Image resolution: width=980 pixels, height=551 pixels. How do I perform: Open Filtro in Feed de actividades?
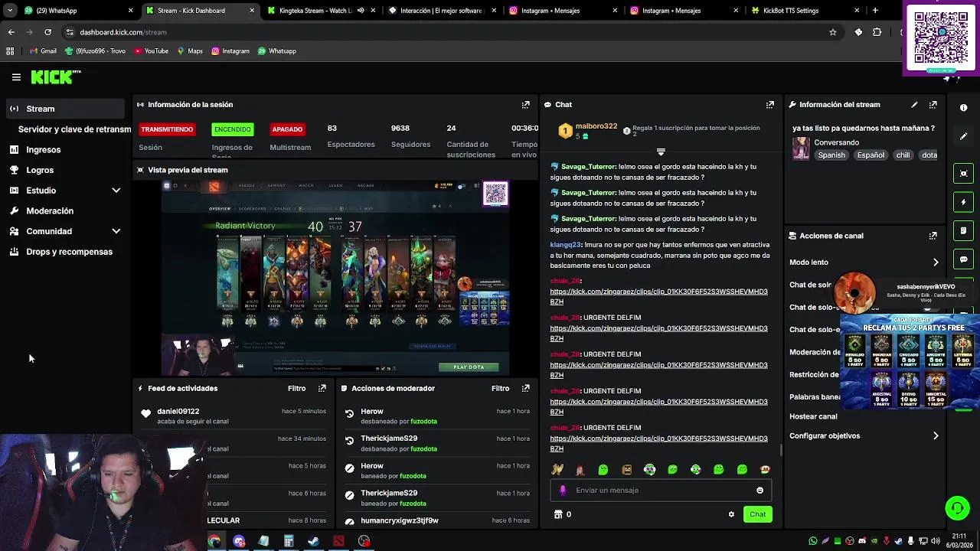296,389
